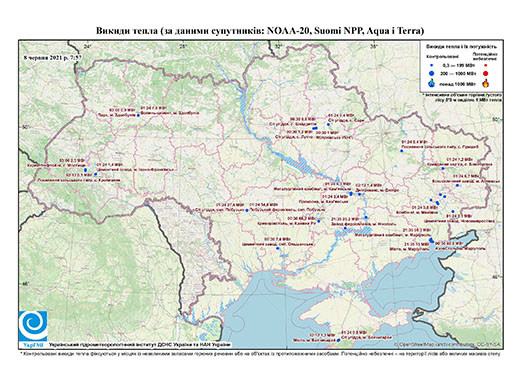Click the УкрГМІ spiral logo
The width and height of the screenshot is (520, 368).
tap(33, 326)
